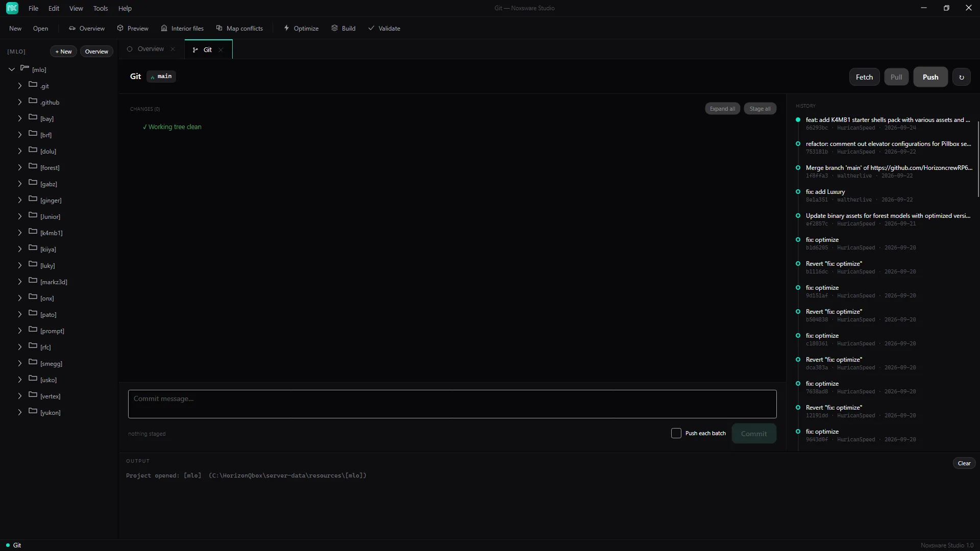Expand the .github folder
This screenshot has height=551, width=980.
(x=20, y=102)
